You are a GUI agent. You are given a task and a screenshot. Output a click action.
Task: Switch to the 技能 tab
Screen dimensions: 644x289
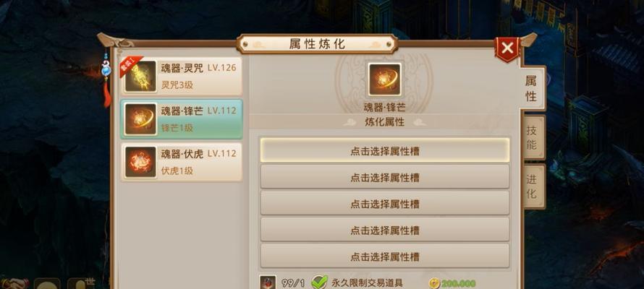[x=532, y=138]
